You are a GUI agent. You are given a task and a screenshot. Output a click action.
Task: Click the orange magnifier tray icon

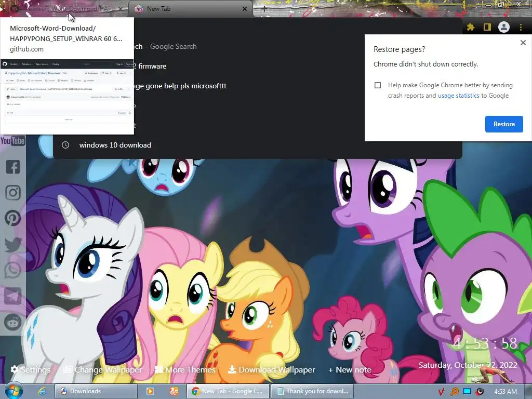coord(454,392)
